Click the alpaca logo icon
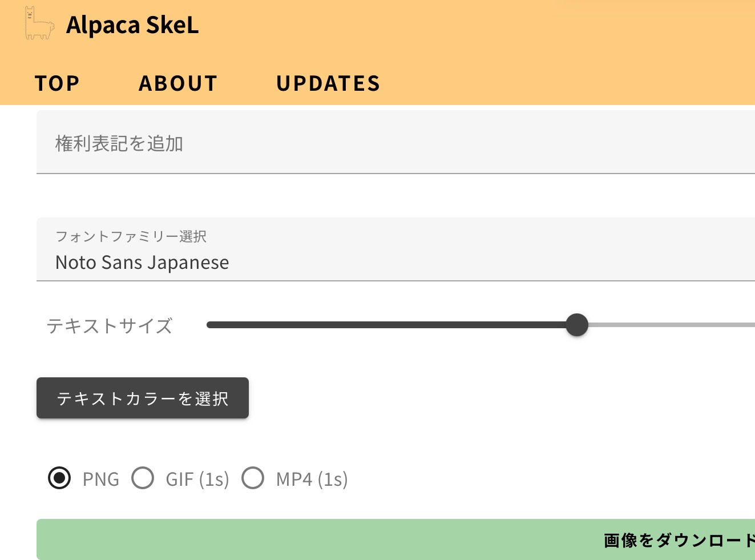Screen dimensions: 755x560 (x=39, y=24)
